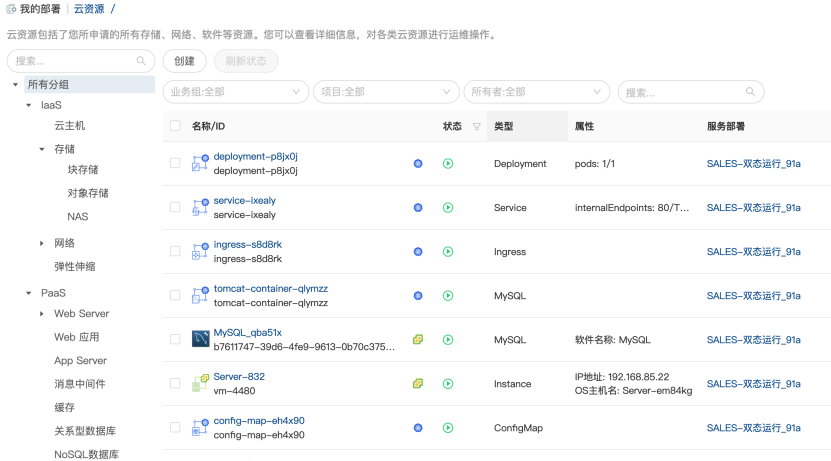Click magnifier icon in left sidebar search
The height and width of the screenshot is (461, 831).
pos(141,61)
